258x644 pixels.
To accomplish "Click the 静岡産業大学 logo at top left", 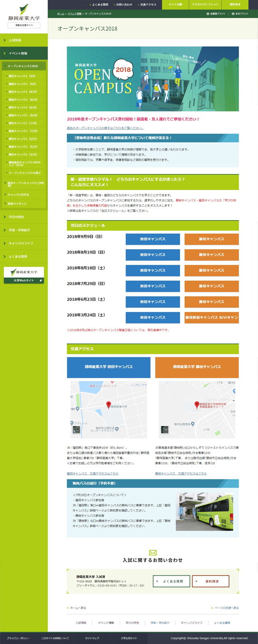I will 24,13.
